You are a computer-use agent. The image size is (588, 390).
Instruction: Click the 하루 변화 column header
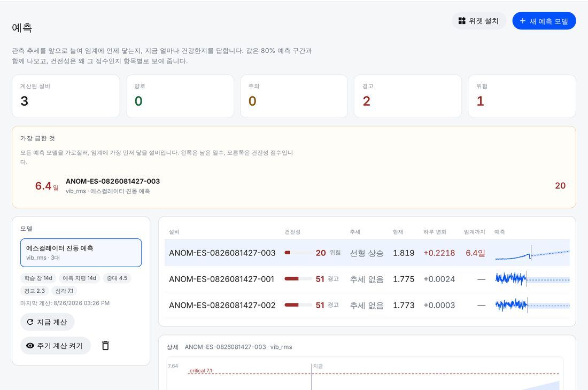click(x=435, y=232)
